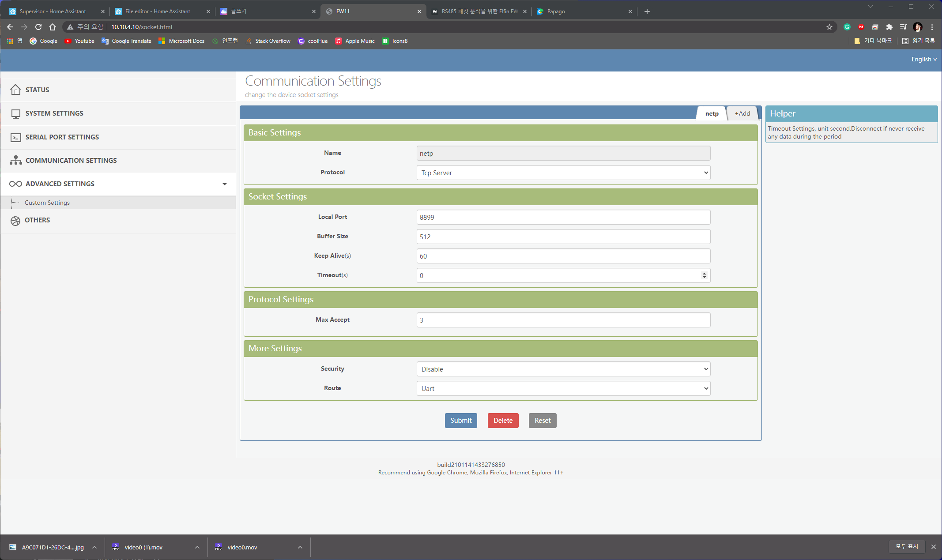Reload the page with the refresh icon
The width and height of the screenshot is (942, 560).
click(x=38, y=27)
